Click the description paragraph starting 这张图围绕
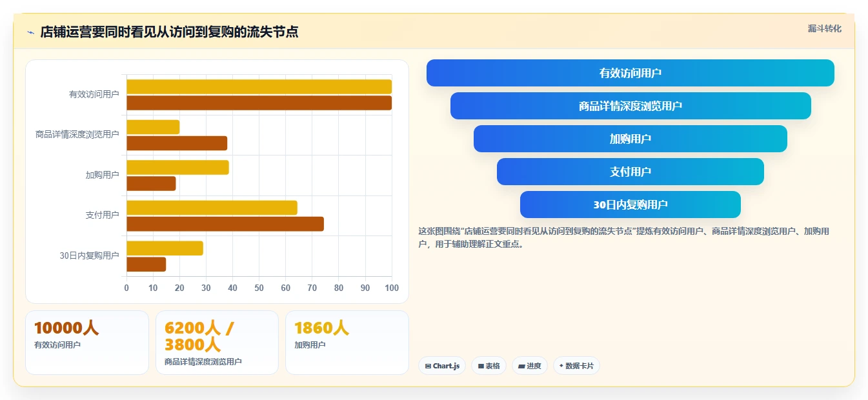 pos(624,237)
